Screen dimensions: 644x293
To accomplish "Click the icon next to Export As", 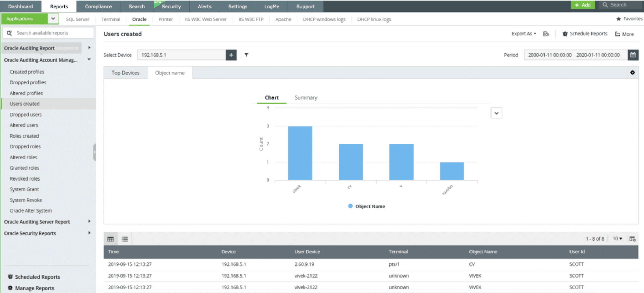I will coord(546,34).
